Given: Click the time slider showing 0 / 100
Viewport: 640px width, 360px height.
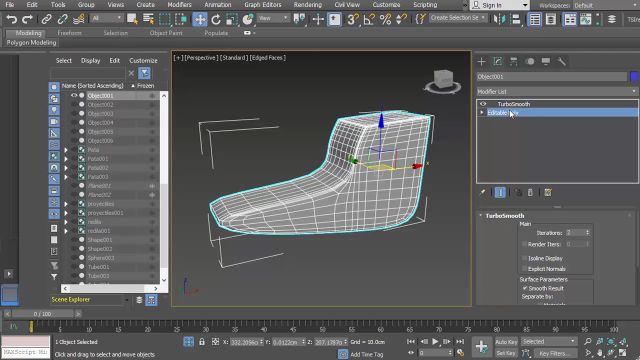Looking at the screenshot, I should pyautogui.click(x=43, y=314).
